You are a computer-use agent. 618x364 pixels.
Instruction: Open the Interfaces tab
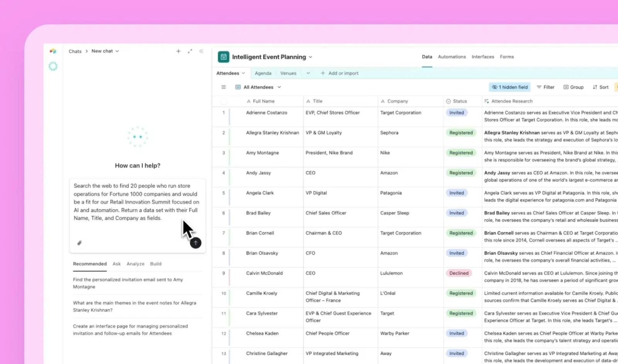coord(483,57)
